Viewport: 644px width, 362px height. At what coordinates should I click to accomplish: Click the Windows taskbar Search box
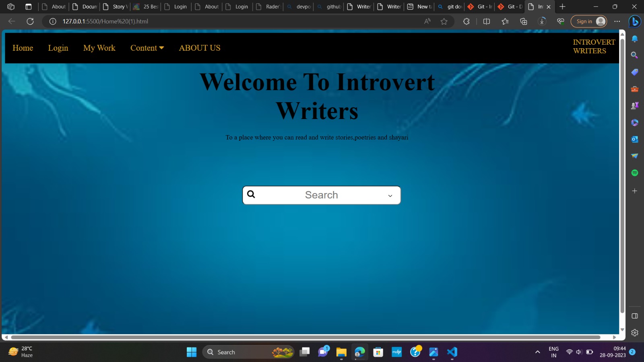click(x=248, y=352)
